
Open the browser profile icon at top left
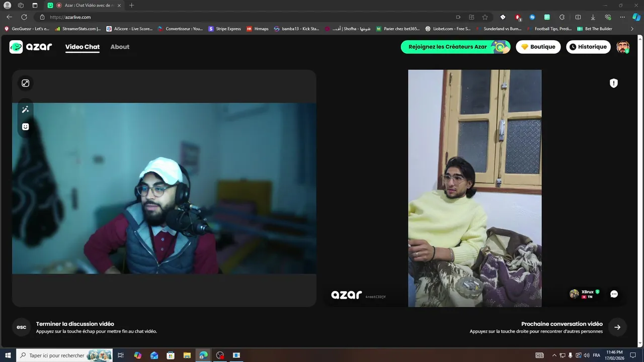click(x=7, y=5)
